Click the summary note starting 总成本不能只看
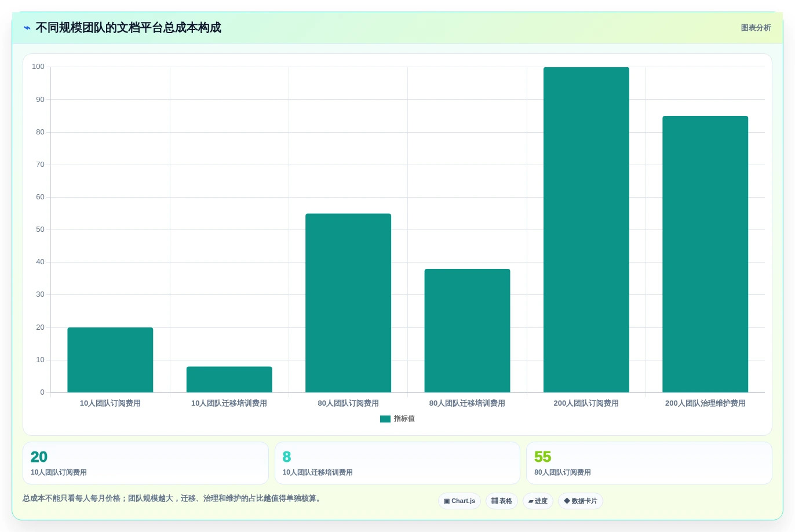This screenshot has height=532, width=795. coord(173,498)
